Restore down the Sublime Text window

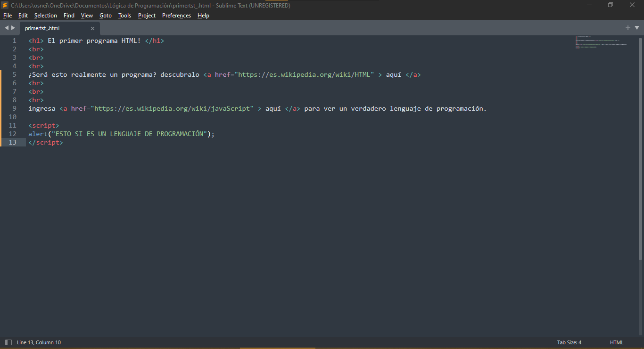pyautogui.click(x=611, y=5)
